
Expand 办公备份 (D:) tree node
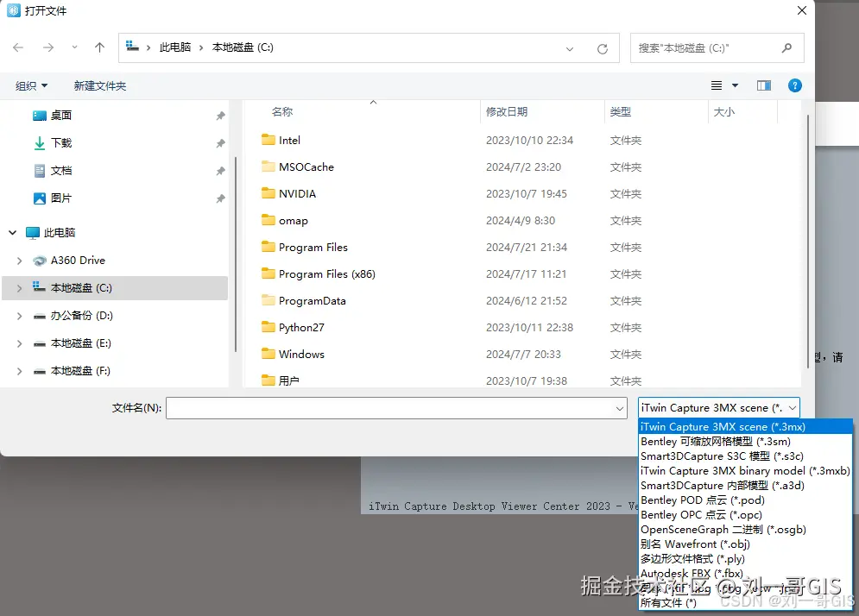coord(20,316)
